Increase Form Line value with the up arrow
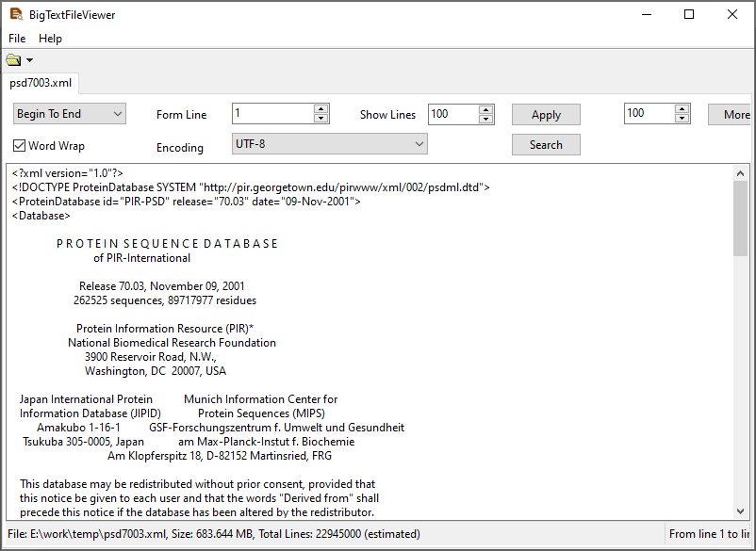The width and height of the screenshot is (756, 551). 321,109
